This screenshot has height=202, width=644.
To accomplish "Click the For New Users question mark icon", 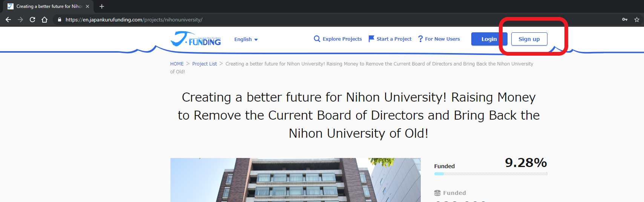I will point(420,39).
